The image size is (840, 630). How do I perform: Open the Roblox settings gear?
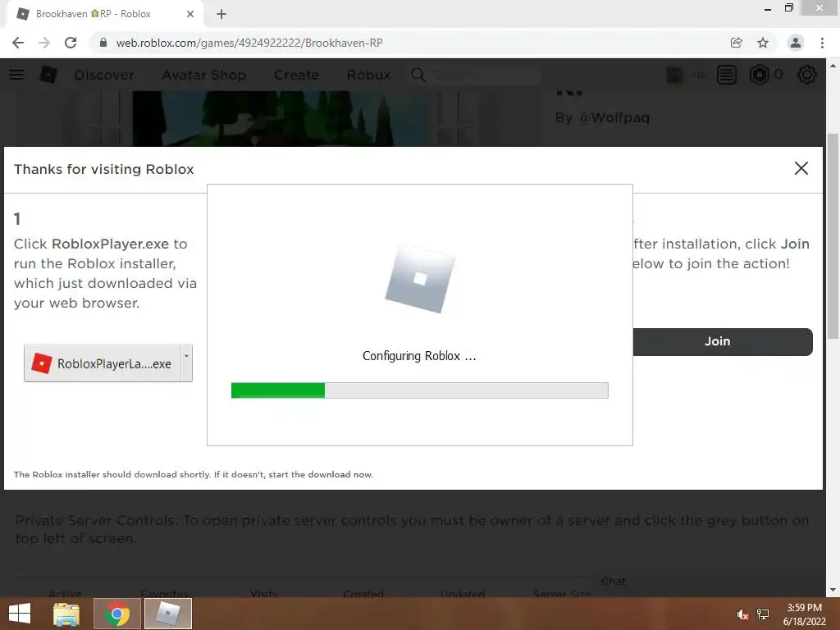click(x=807, y=75)
